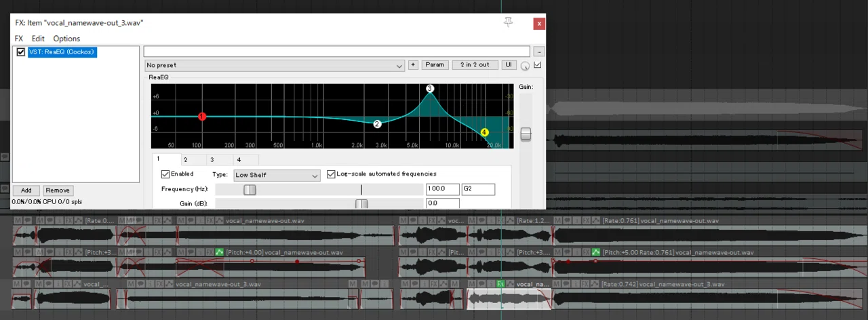Toggle Log-scale automated frequencies checkbox
Image resolution: width=868 pixels, height=320 pixels.
[x=331, y=174]
